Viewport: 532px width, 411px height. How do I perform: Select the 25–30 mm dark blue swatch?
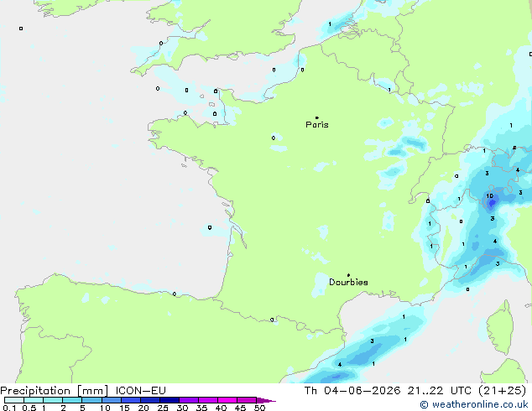click(170, 400)
